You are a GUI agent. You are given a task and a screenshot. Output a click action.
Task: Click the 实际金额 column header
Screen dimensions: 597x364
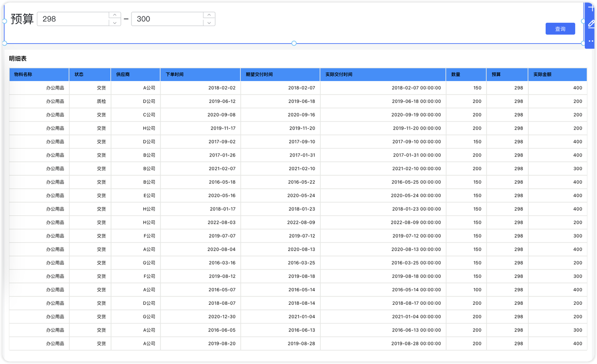point(557,75)
